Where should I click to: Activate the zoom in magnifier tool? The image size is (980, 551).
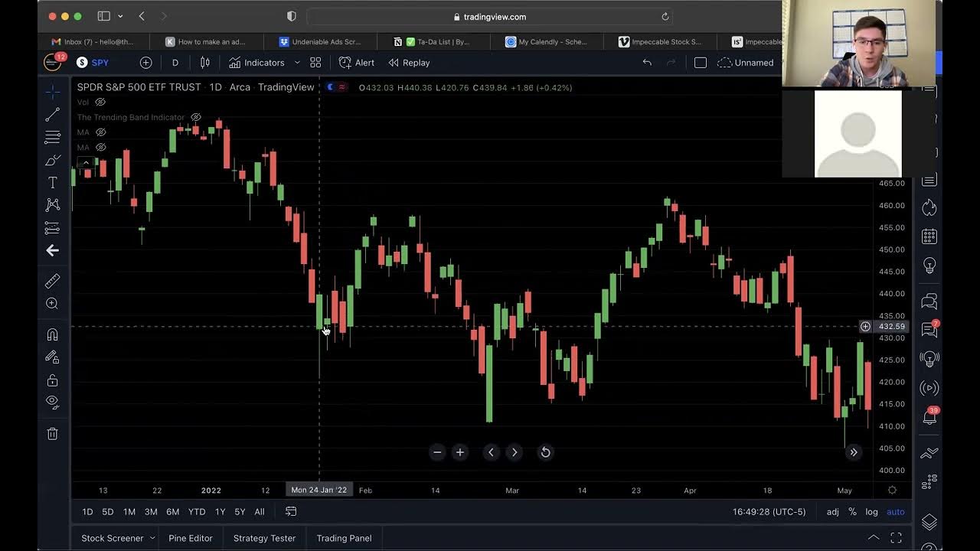point(52,304)
